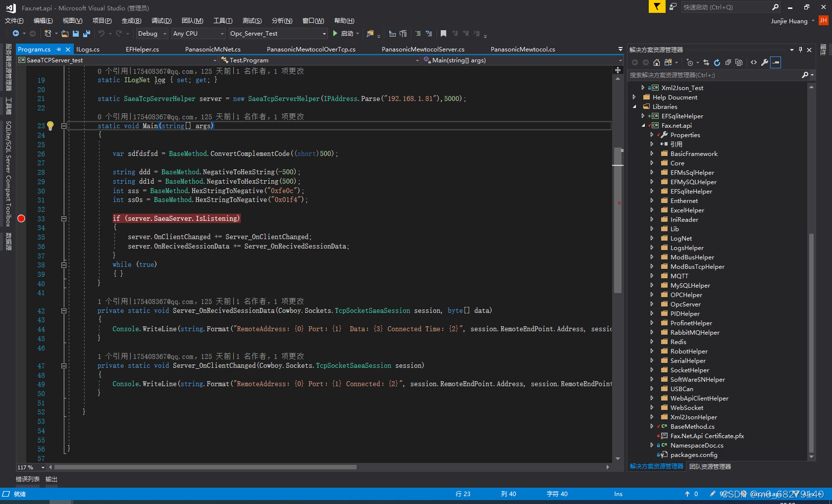Open the 错误列表 panel
The image size is (832, 504).
click(x=28, y=479)
